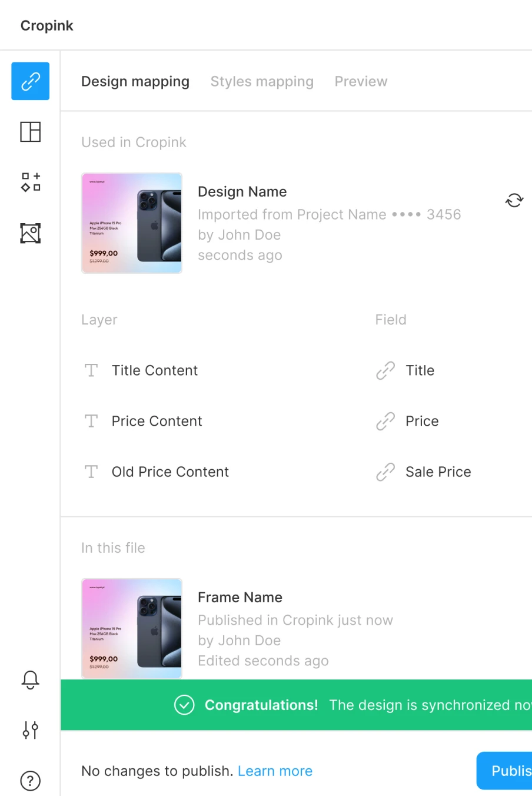Click the Old Price Content layer row

pos(169,472)
